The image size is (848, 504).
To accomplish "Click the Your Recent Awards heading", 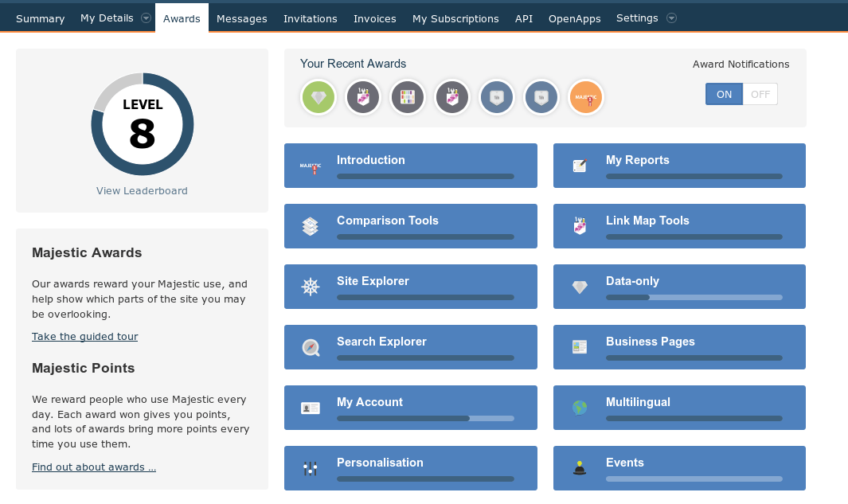I will (354, 64).
